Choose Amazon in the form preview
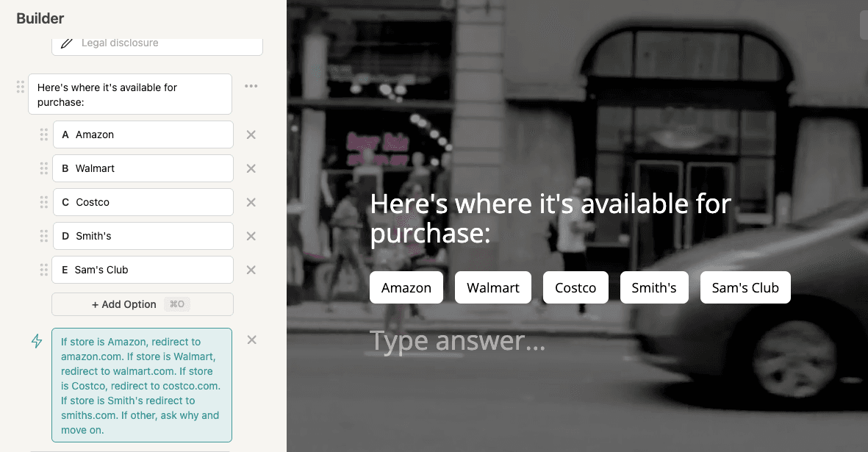The image size is (868, 452). [x=406, y=287]
